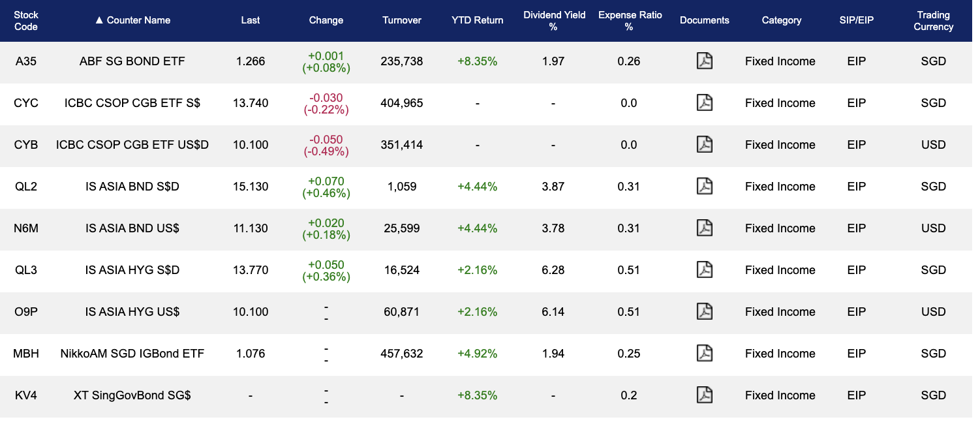Select stock code A35 cell
980x445 pixels.
[26, 61]
